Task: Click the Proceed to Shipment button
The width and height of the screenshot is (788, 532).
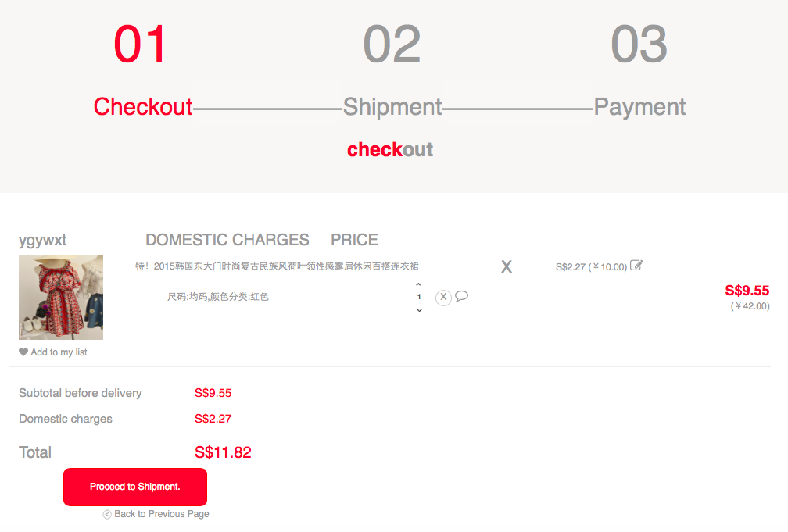Action: pyautogui.click(x=135, y=487)
